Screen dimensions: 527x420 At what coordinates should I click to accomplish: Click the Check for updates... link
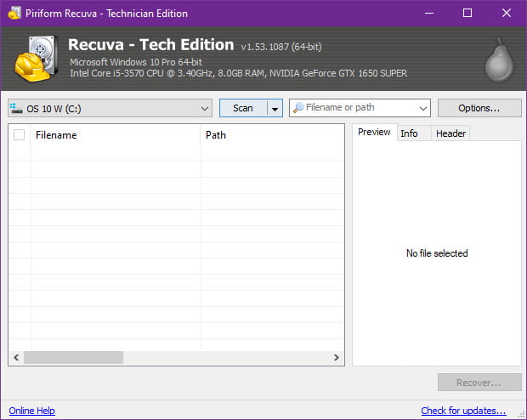pyautogui.click(x=463, y=411)
